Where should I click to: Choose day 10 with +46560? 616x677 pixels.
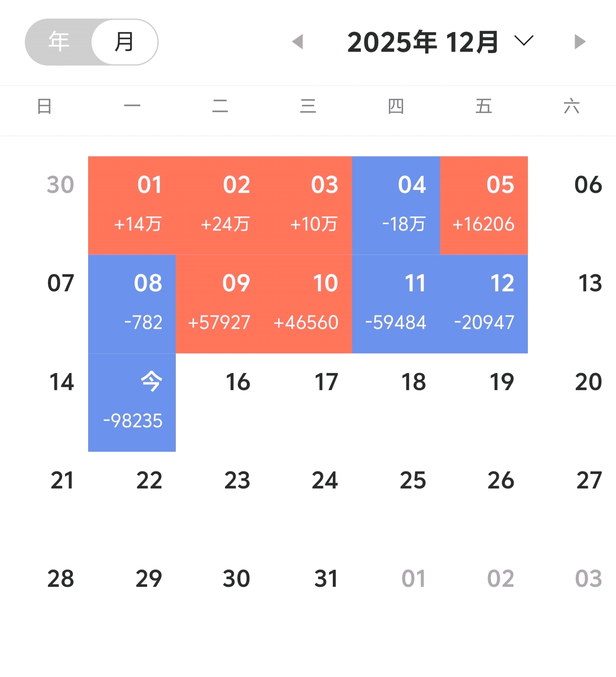(308, 304)
